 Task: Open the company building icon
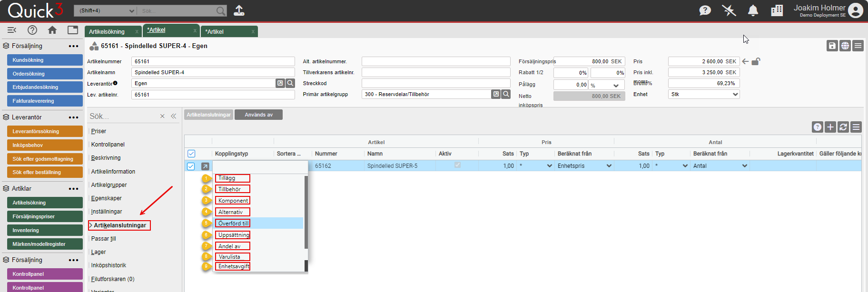(x=777, y=10)
